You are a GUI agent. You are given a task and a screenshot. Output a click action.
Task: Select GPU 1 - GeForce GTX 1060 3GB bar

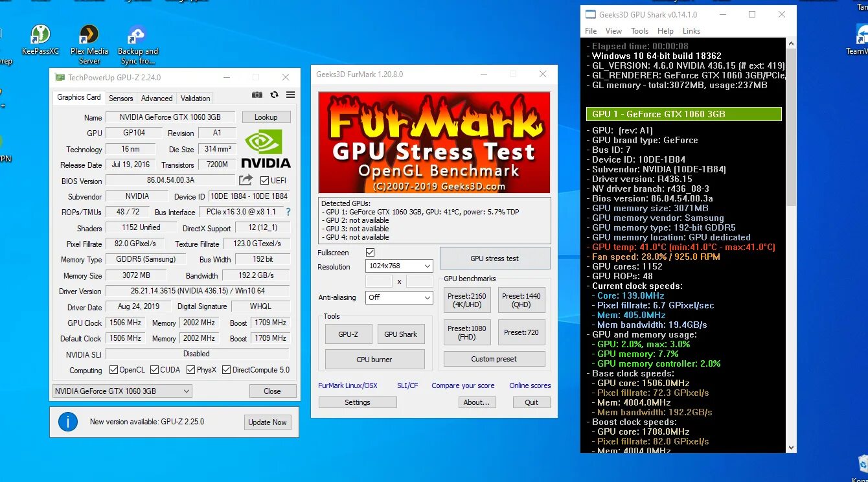click(x=683, y=114)
